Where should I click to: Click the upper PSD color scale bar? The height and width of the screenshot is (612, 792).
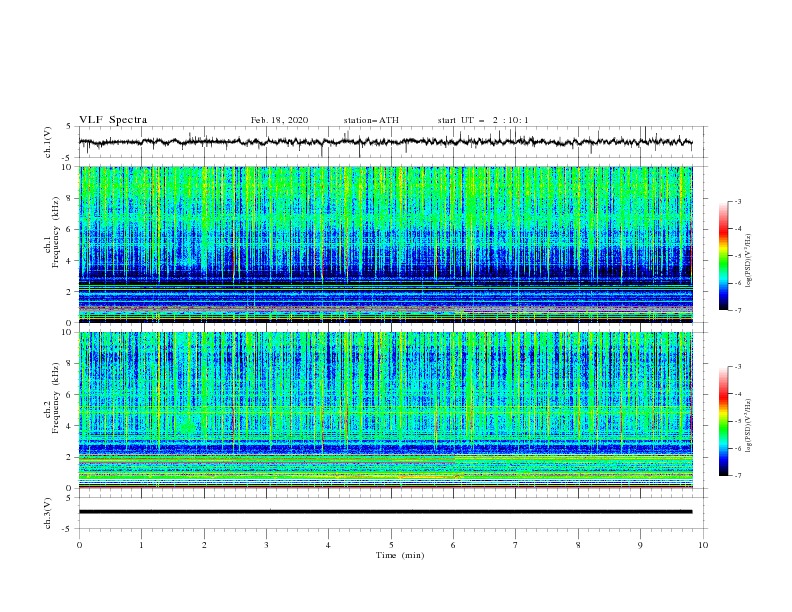[723, 256]
